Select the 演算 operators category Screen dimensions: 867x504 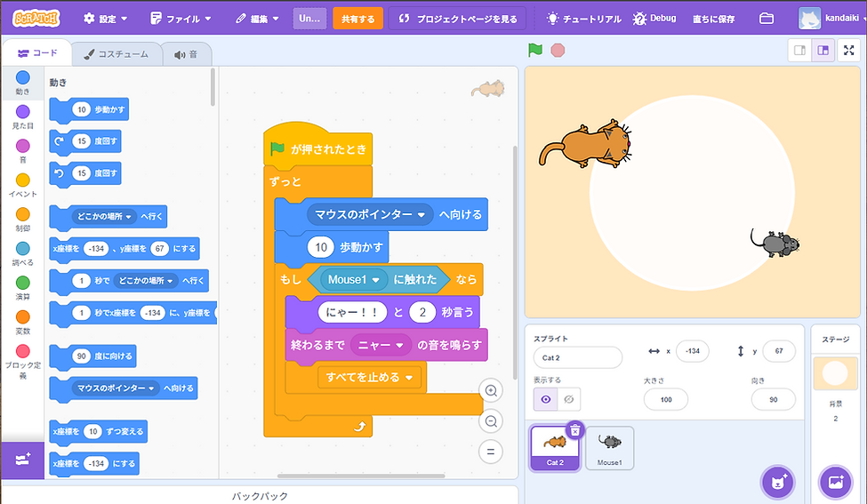22,288
